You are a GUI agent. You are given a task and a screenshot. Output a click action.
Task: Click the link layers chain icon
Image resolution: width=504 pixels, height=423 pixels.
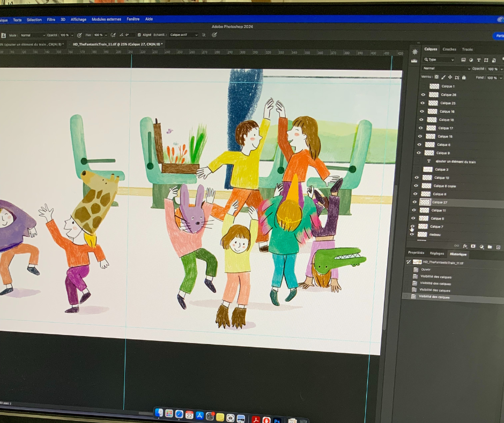tap(456, 246)
